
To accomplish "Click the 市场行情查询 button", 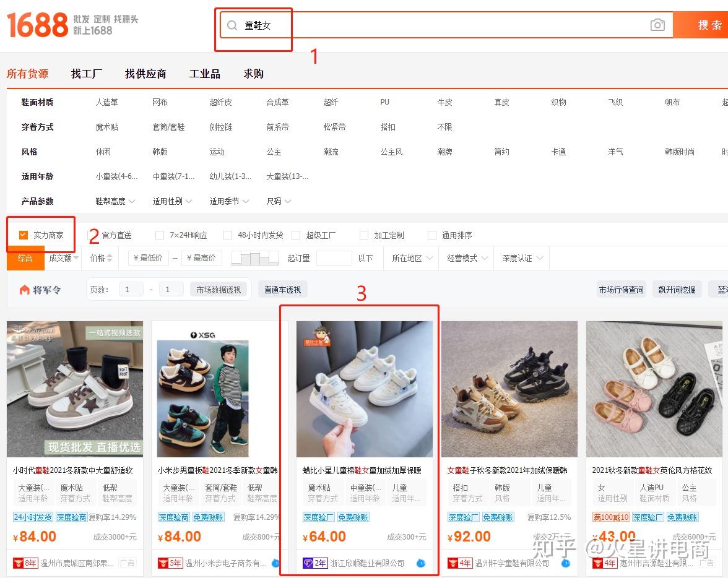I will [622, 290].
